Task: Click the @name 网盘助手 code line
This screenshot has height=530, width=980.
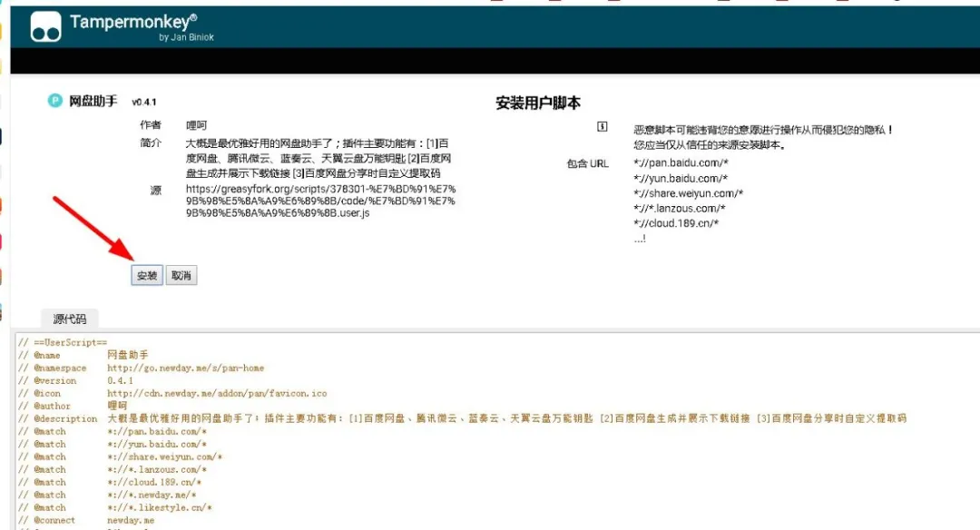Action: [83, 355]
